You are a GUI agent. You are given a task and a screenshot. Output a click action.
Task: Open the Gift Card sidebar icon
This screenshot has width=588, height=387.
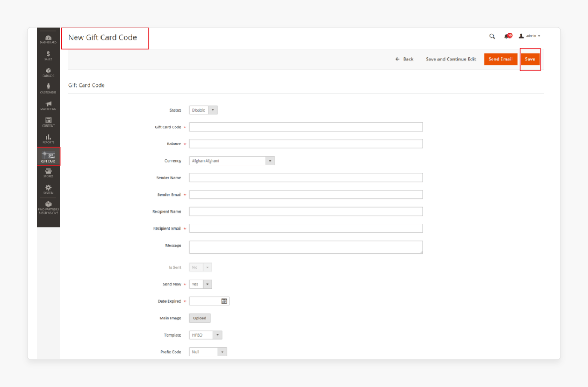click(x=48, y=156)
